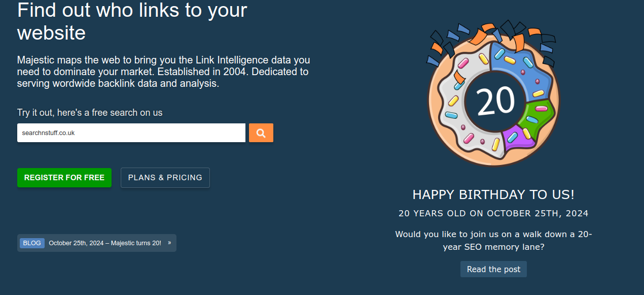
Task: Open Plans & Pricing
Action: click(165, 178)
